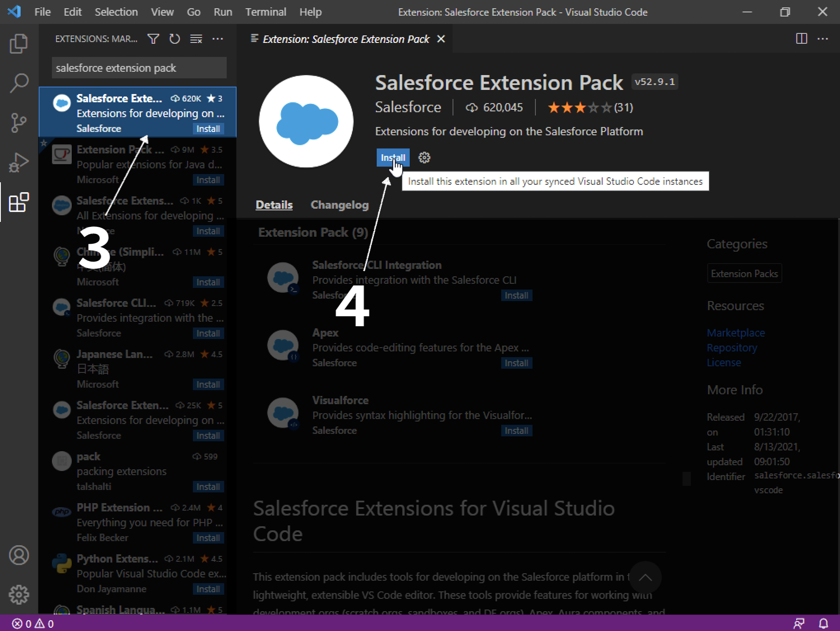Open Extensions views and more actions menu
Viewport: 840px width, 631px height.
pyautogui.click(x=218, y=39)
